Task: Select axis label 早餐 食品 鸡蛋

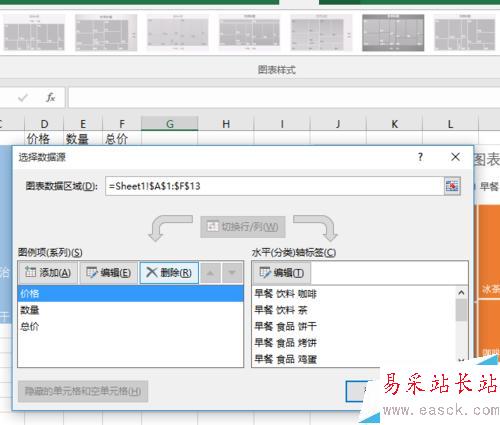Action: click(285, 359)
